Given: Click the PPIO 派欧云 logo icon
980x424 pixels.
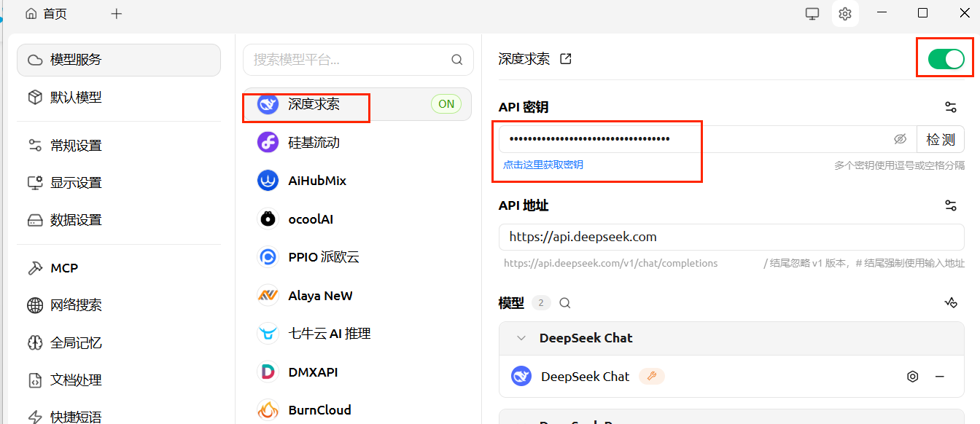Looking at the screenshot, I should (x=268, y=257).
